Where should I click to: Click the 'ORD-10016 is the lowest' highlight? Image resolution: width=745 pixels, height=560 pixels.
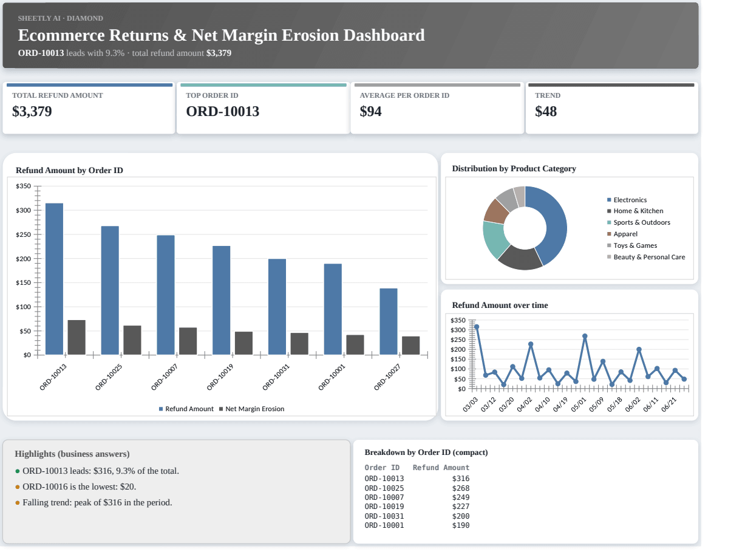point(76,487)
